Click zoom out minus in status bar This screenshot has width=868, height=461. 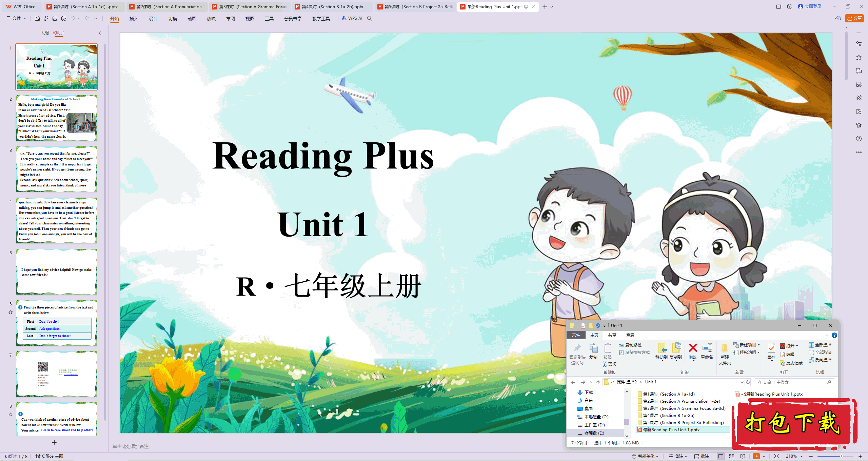[x=811, y=456]
